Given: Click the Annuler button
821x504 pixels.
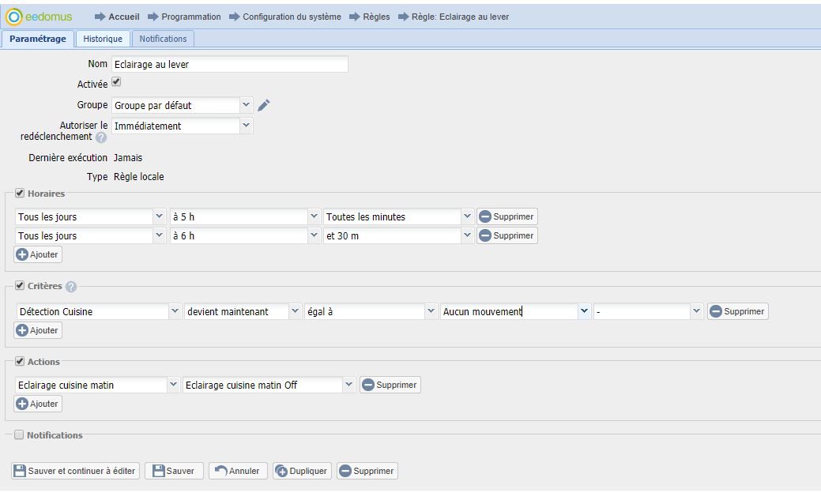Looking at the screenshot, I should pos(238,471).
